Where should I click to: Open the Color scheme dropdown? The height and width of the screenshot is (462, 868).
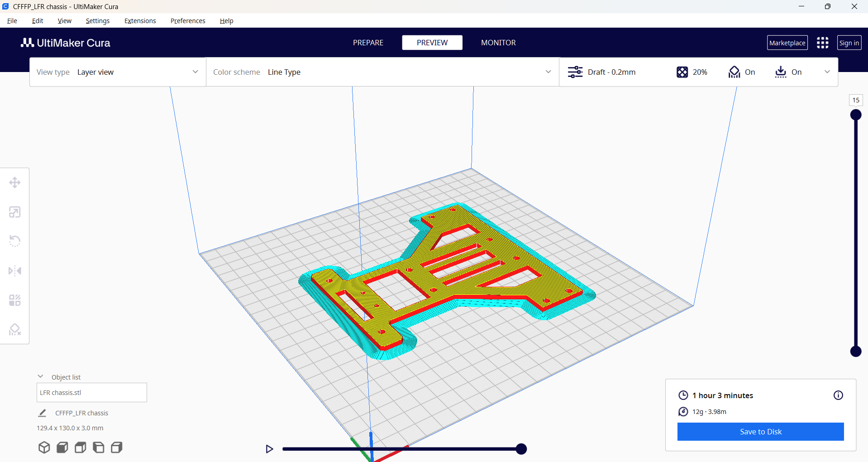pos(382,72)
